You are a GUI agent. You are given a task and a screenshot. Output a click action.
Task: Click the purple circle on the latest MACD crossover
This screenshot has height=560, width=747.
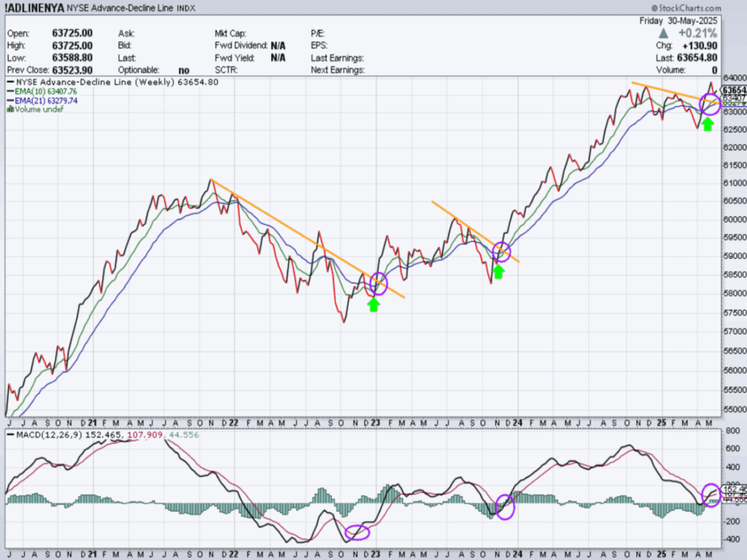[711, 494]
